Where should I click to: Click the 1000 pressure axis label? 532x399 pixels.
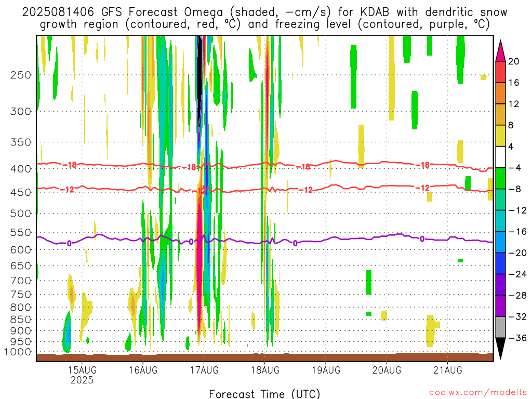[x=18, y=352]
